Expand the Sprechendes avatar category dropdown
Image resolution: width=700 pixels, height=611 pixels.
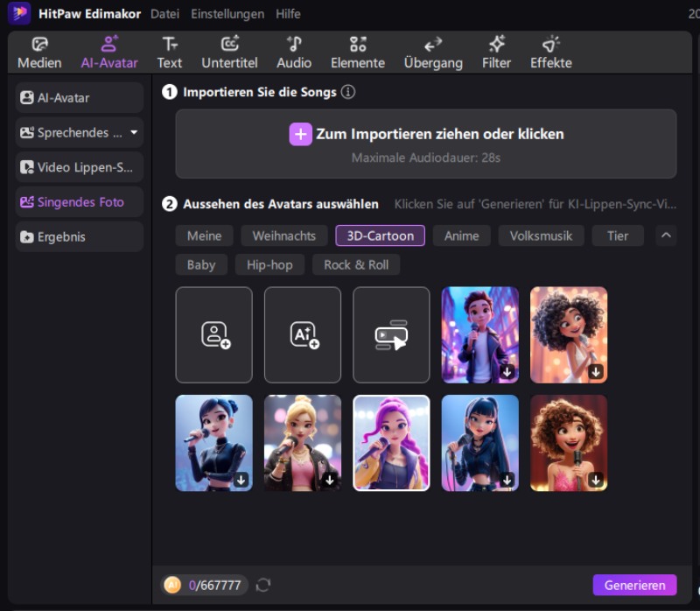(133, 132)
